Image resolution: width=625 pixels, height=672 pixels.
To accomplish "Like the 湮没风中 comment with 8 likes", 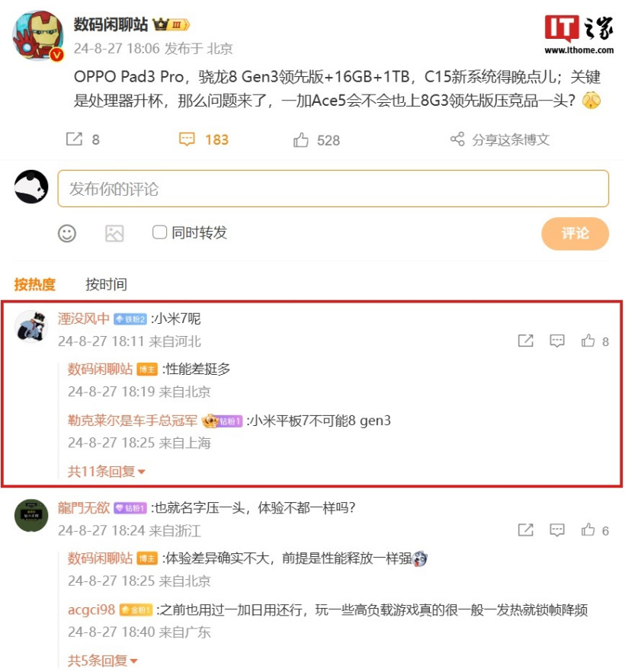I will 588,341.
